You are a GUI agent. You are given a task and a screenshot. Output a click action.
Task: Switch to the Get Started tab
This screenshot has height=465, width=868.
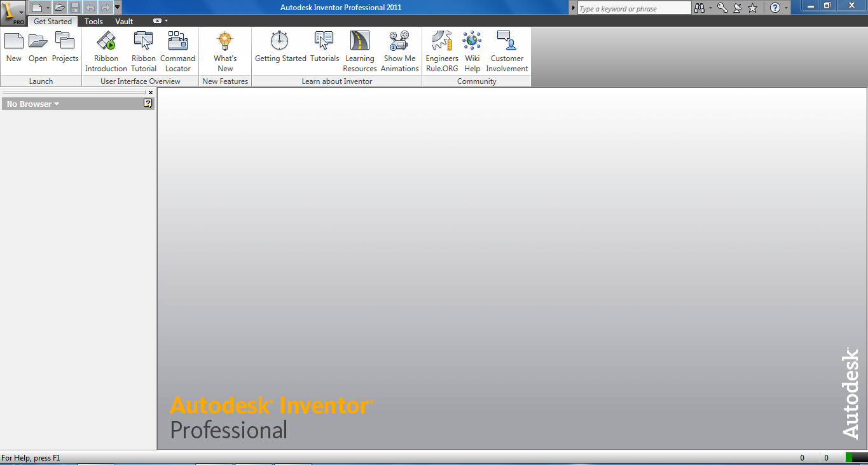click(x=53, y=21)
